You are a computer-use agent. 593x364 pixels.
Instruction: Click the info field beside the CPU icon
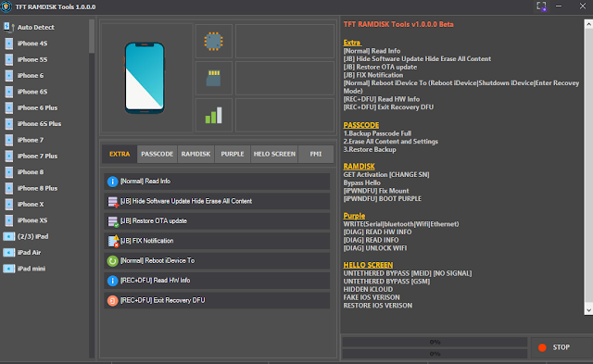(x=284, y=41)
